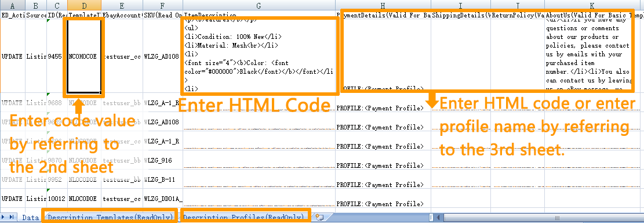Select the cell with ID 9952
The height and width of the screenshot is (223, 644).
(57, 179)
